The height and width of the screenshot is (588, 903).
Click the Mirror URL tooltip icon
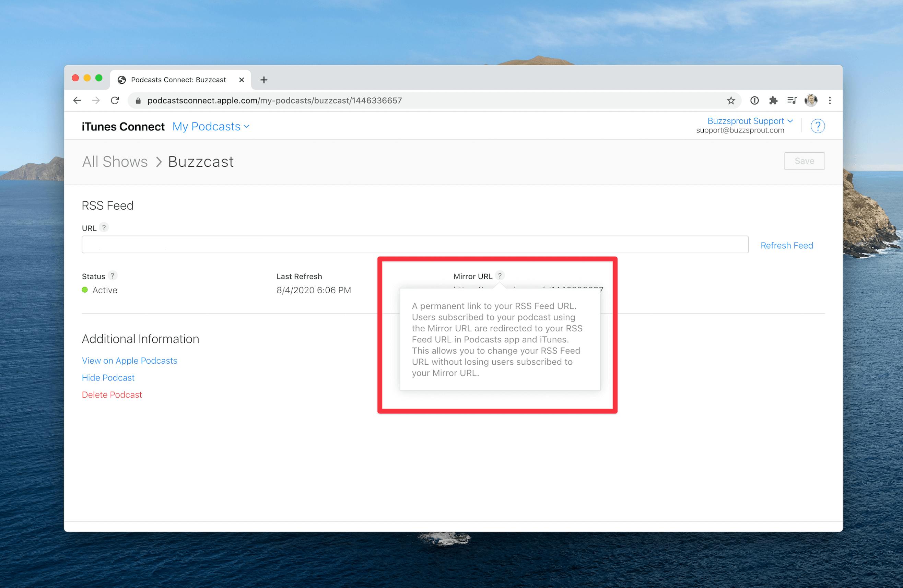pos(501,276)
